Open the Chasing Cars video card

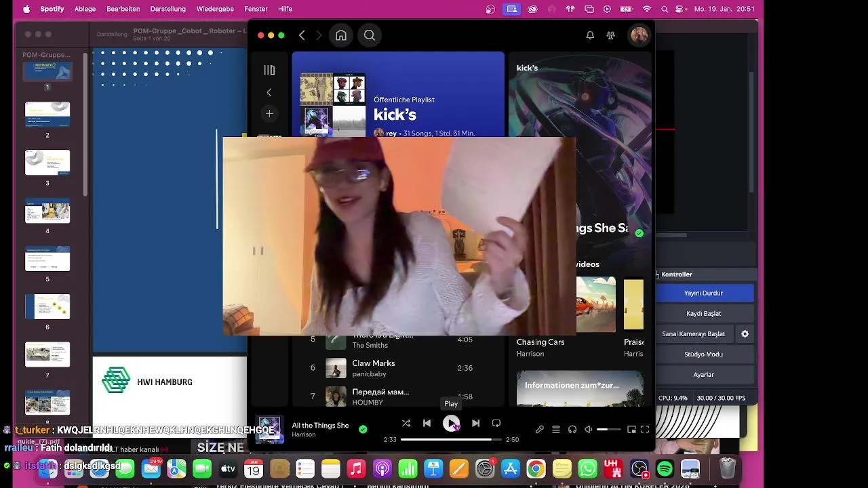pyautogui.click(x=566, y=317)
